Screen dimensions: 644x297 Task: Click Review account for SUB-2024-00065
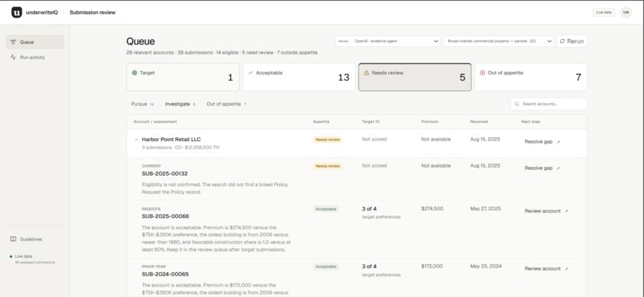547,269
